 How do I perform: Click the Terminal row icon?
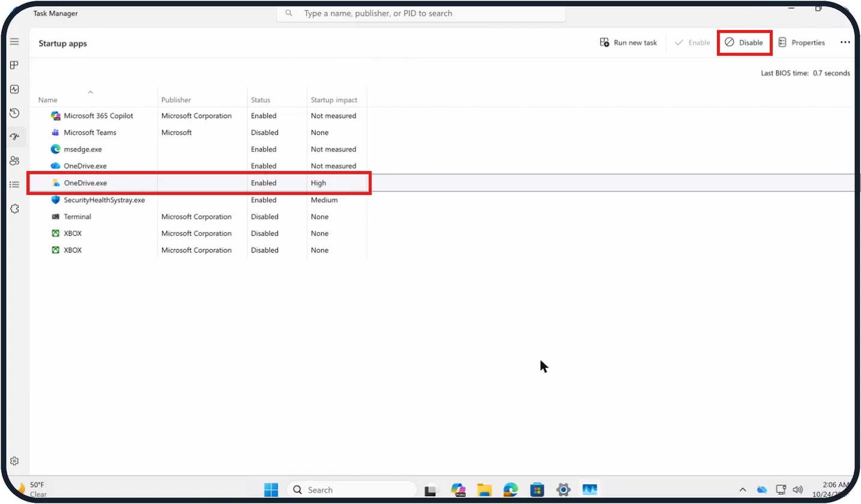coord(55,217)
